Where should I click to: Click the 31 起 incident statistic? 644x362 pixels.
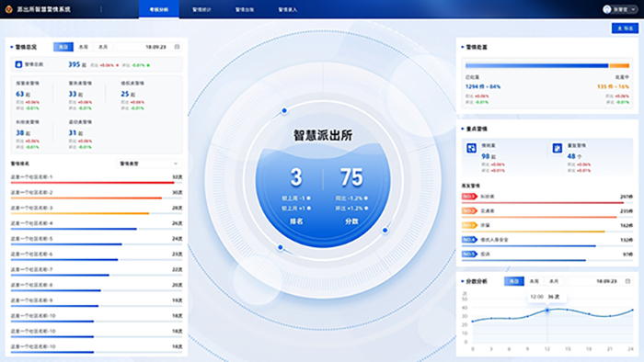tap(75, 133)
